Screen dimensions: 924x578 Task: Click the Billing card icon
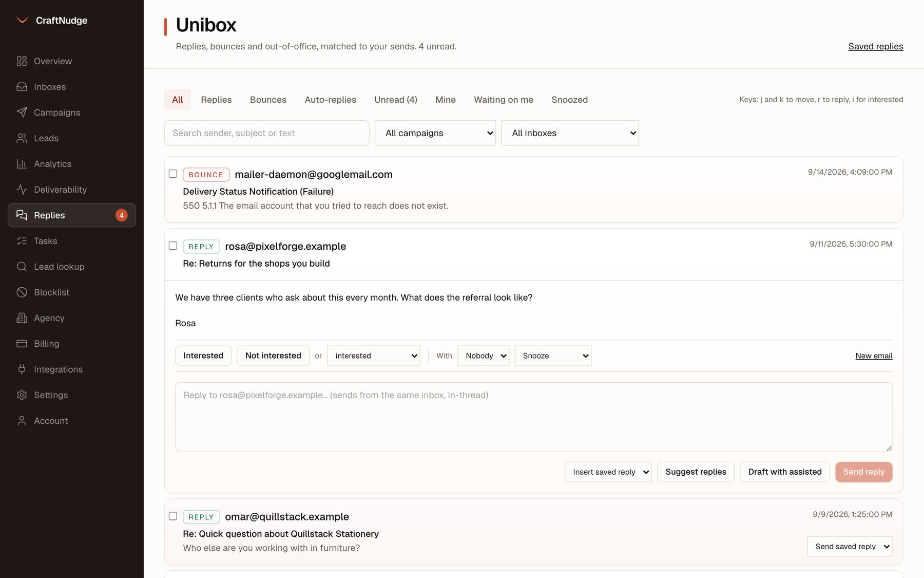22,344
